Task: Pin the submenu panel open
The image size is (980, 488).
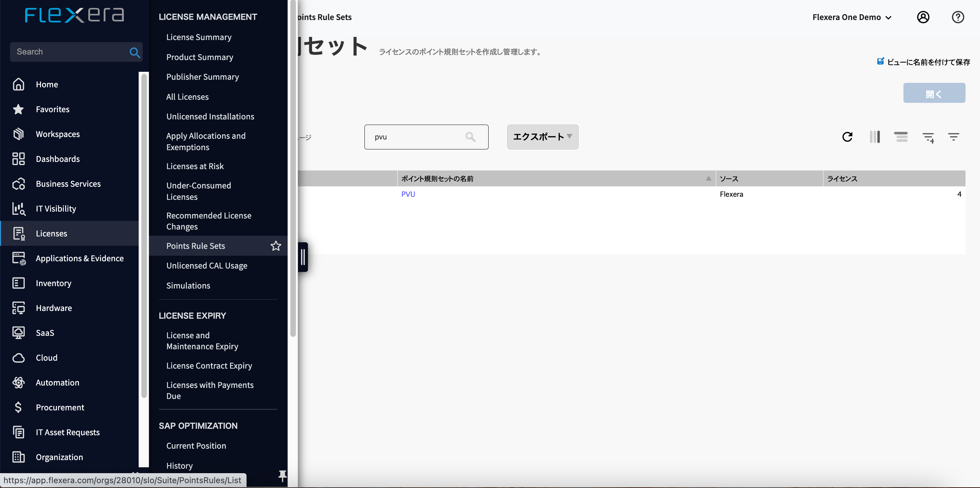Action: click(282, 476)
